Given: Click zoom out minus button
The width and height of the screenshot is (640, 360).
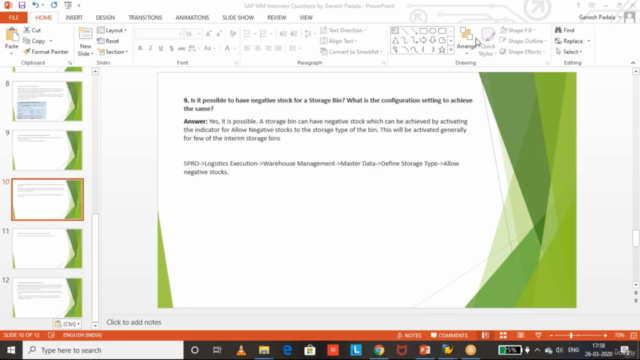Looking at the screenshot, I should pyautogui.click(x=551, y=335).
